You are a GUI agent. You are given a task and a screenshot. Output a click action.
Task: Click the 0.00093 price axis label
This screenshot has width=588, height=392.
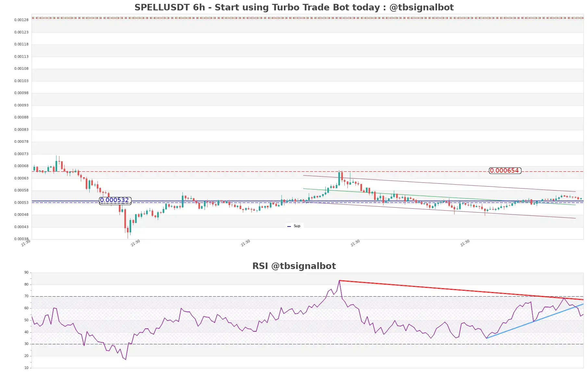click(x=21, y=105)
